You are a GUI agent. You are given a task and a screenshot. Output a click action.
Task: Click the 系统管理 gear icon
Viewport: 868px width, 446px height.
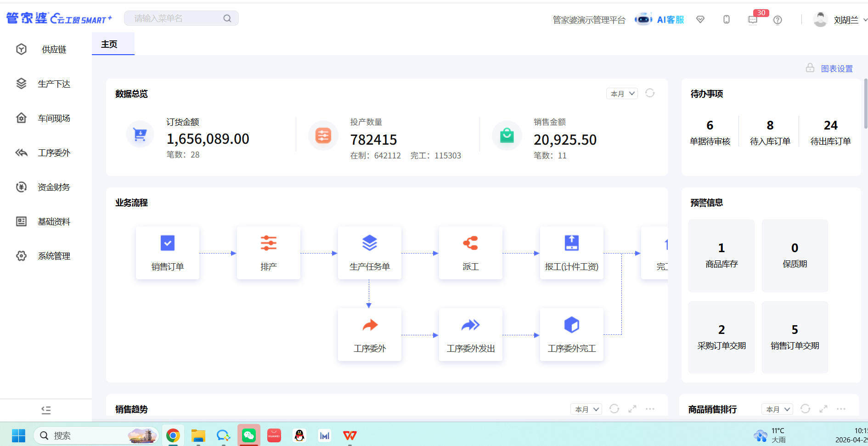[x=21, y=256]
